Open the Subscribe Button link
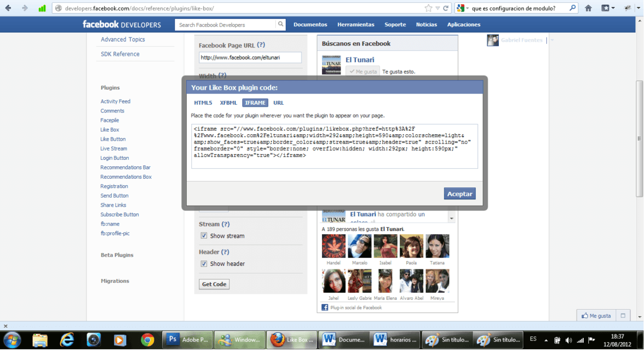644x362 pixels. click(x=119, y=214)
